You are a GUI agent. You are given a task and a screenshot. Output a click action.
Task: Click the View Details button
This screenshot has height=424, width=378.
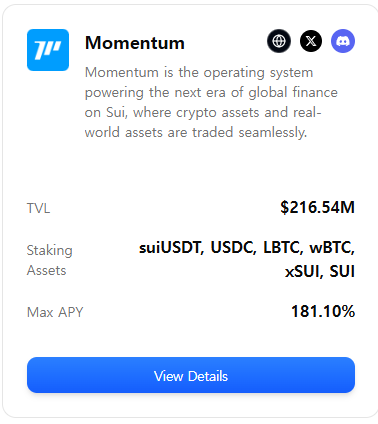[191, 375]
